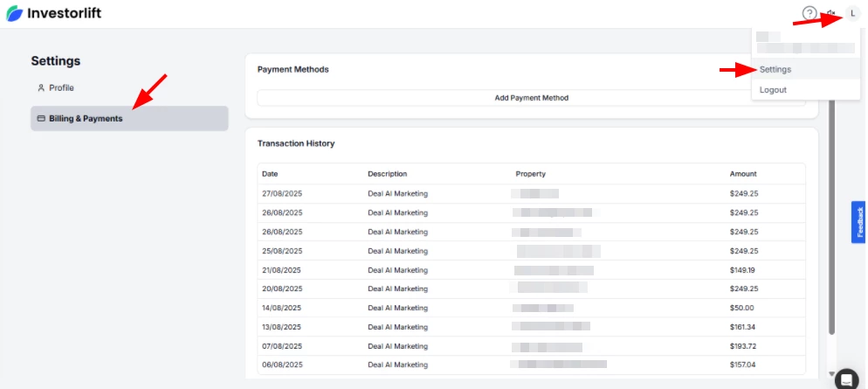
Task: Select the 14/08/2025 date cell
Action: 282,308
